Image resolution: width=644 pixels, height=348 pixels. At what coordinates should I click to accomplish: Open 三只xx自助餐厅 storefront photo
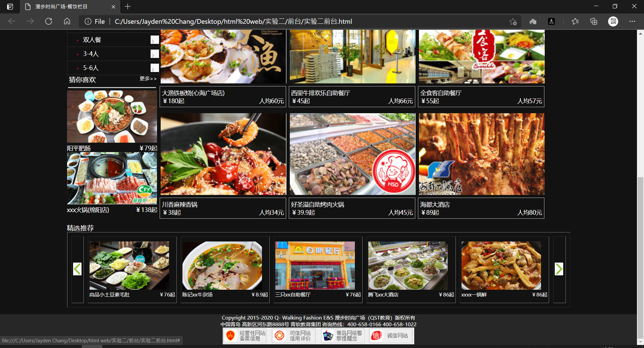(315, 266)
